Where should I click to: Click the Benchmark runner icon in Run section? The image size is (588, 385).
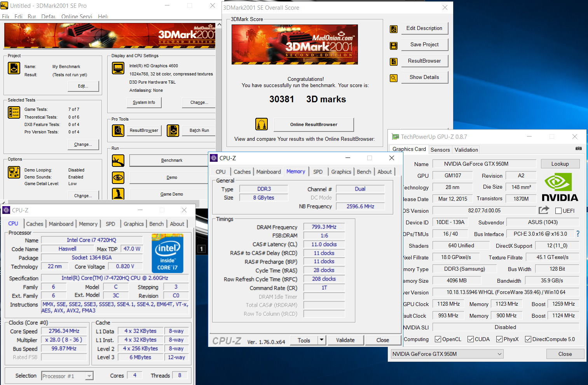point(118,161)
